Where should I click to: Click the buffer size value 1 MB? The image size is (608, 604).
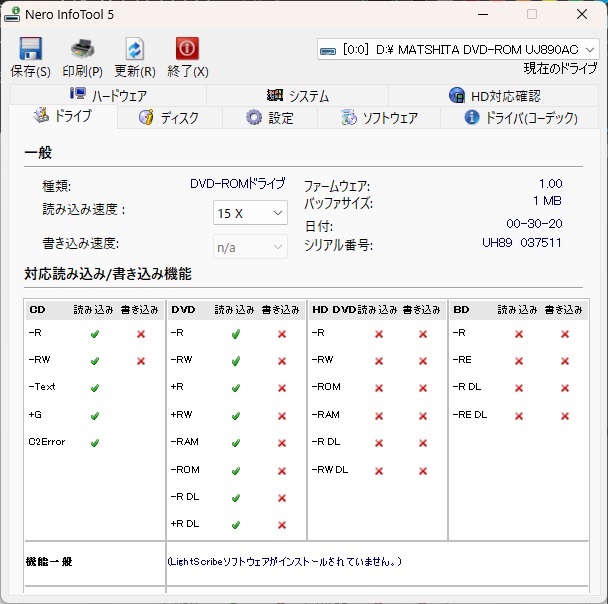click(548, 201)
